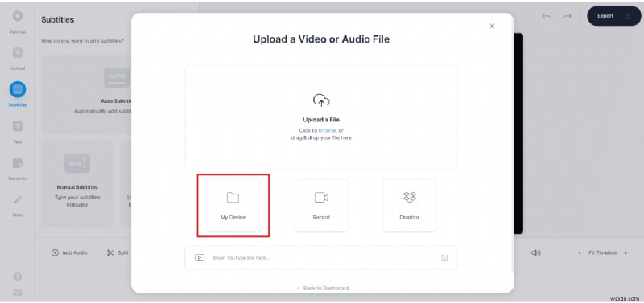Open the Text tool in sidebar
This screenshot has width=644, height=303.
coord(17,131)
